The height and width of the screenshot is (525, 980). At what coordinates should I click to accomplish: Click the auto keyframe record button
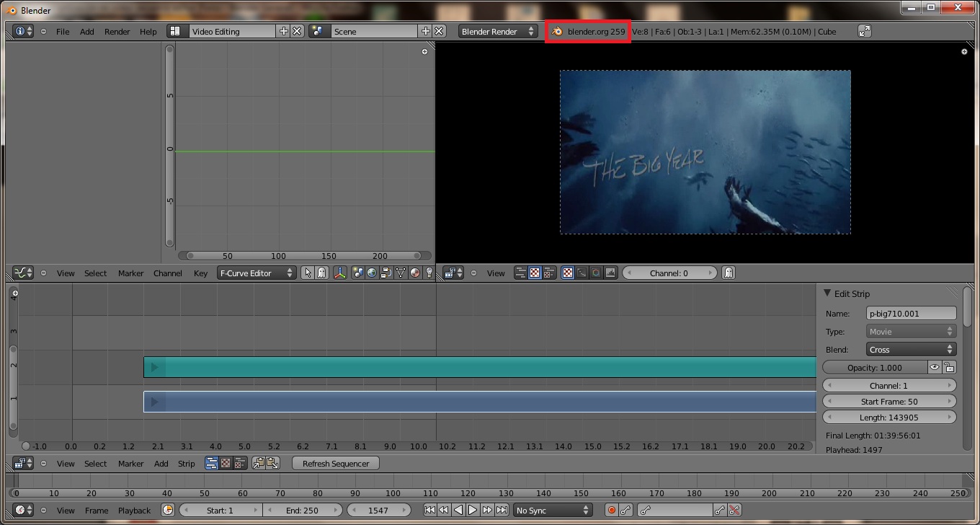coord(611,510)
